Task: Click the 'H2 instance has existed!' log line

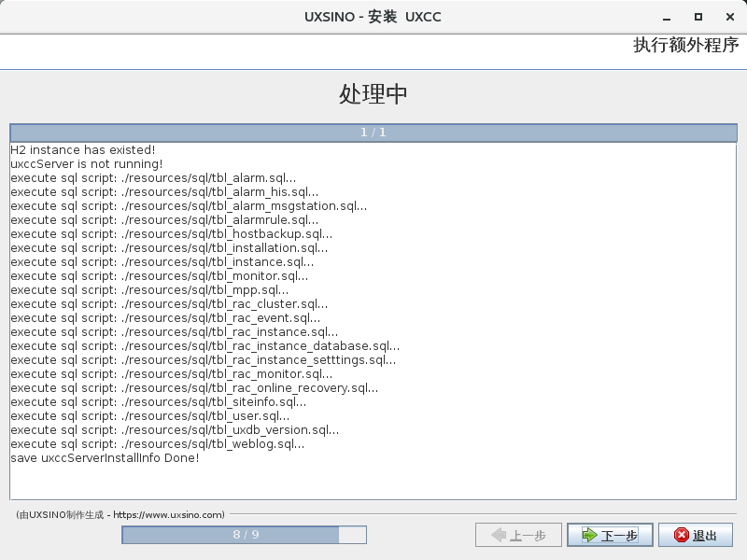Action: [83, 150]
